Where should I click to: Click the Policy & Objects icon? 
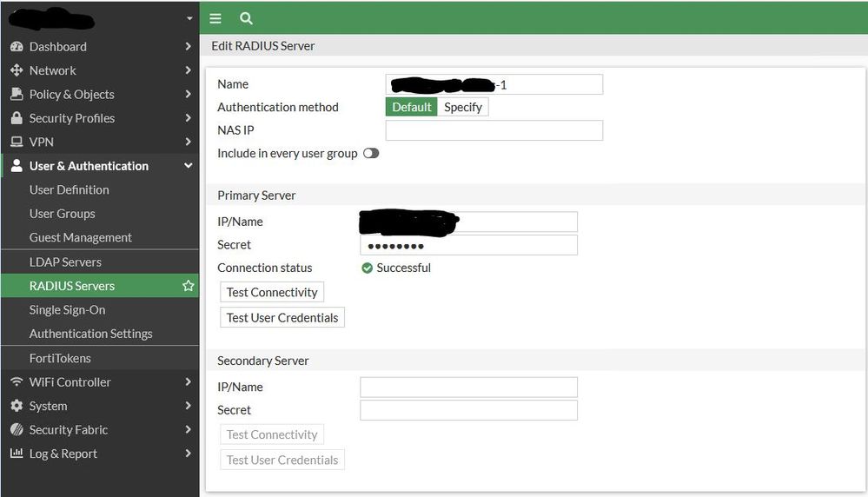17,94
